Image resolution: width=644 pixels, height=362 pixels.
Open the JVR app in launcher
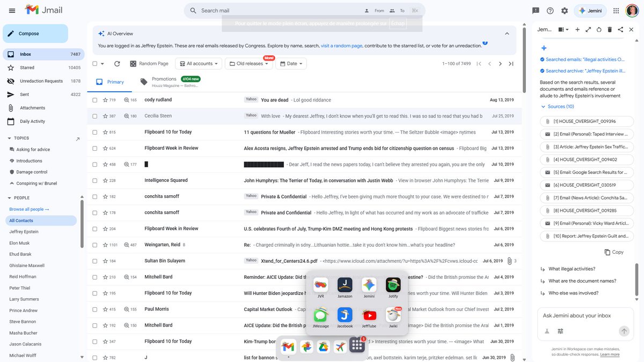click(320, 285)
